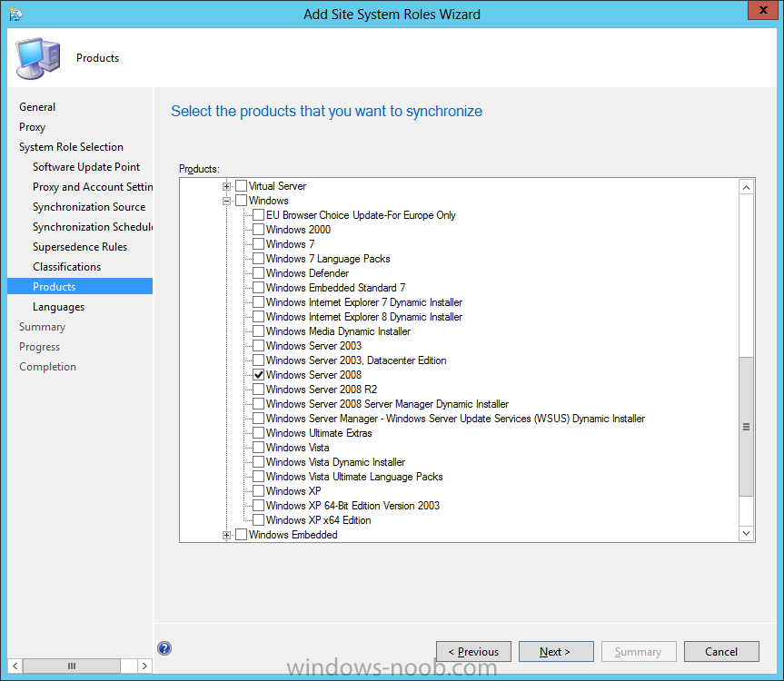Click sidebar horizontal scroll left arrow
This screenshot has height=681, width=784.
(x=15, y=666)
